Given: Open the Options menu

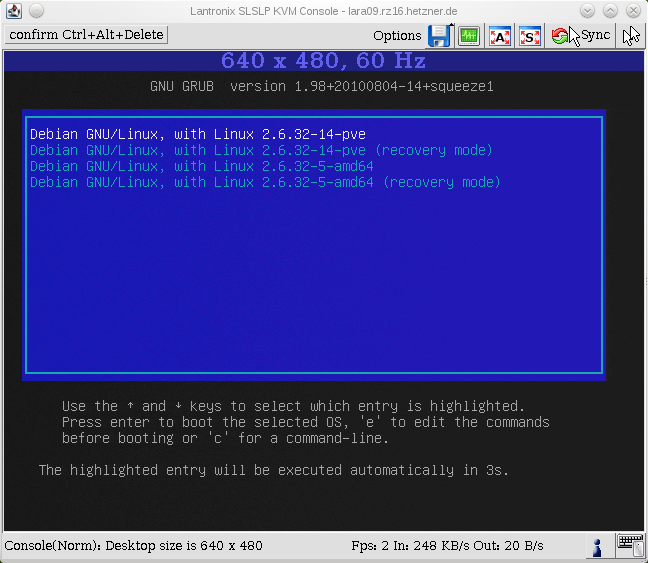Looking at the screenshot, I should point(397,36).
